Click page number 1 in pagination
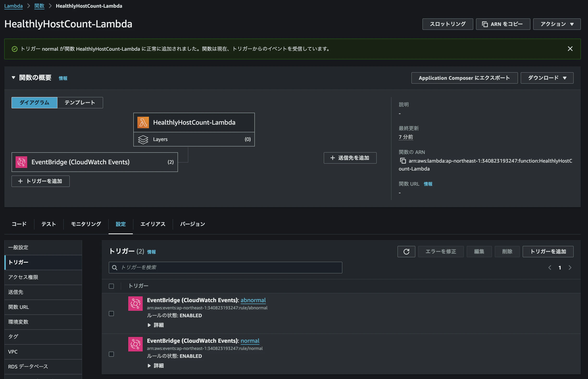This screenshot has height=379, width=588. [560, 268]
